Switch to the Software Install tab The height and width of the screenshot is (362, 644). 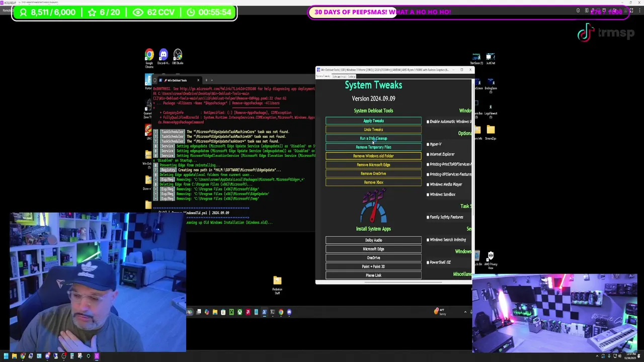point(339,76)
